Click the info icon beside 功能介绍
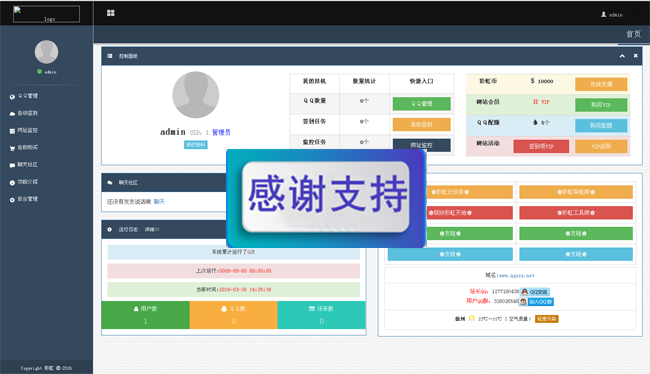This screenshot has width=650, height=374. click(12, 182)
